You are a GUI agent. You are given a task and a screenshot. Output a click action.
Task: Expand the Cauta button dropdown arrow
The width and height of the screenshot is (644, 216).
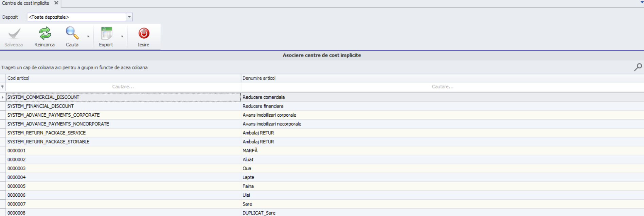click(88, 36)
